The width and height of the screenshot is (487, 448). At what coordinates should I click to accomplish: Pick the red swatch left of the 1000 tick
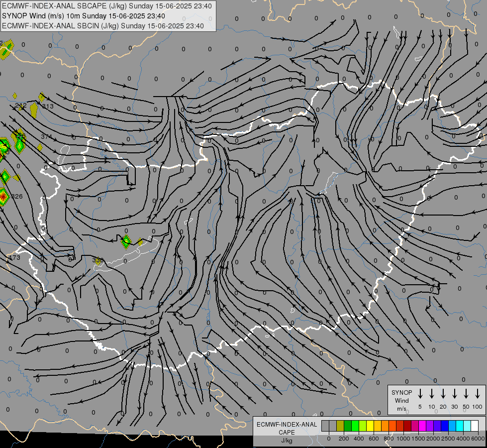tap(400, 426)
